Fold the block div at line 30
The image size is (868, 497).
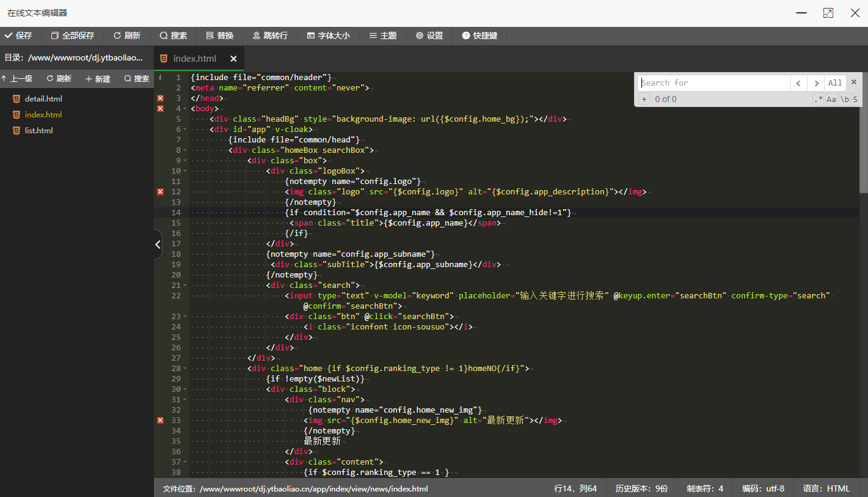(185, 389)
